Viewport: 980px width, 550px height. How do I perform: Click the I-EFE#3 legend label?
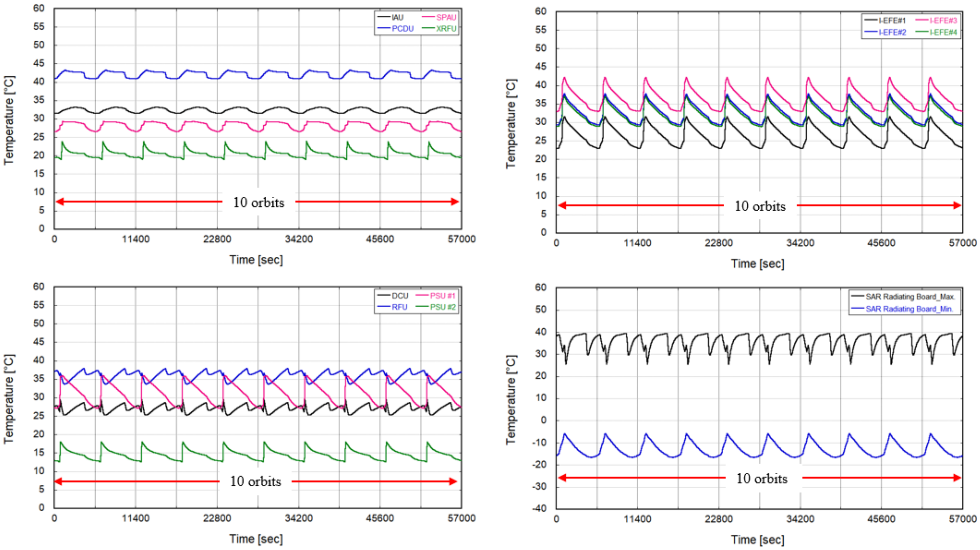point(943,20)
